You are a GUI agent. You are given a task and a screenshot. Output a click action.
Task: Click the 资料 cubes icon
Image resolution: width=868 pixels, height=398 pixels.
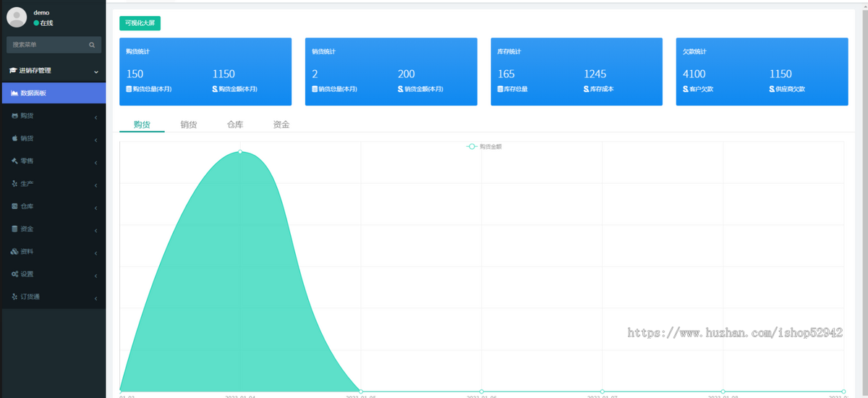15,252
